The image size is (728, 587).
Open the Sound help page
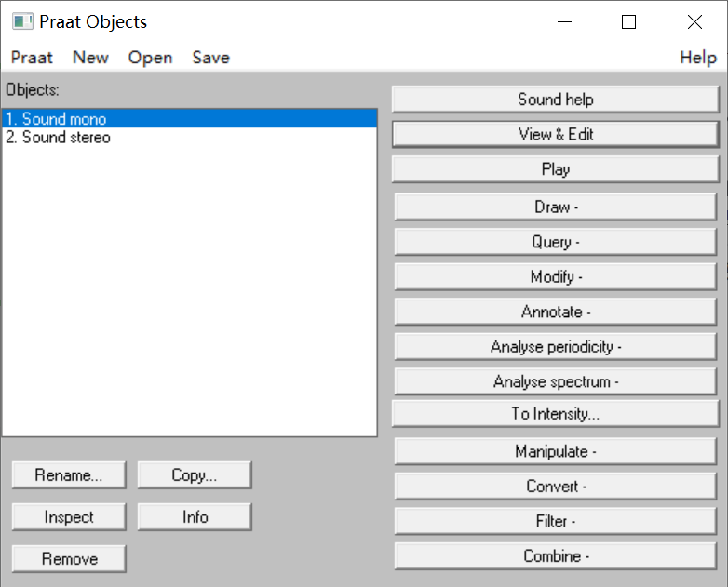coord(555,100)
